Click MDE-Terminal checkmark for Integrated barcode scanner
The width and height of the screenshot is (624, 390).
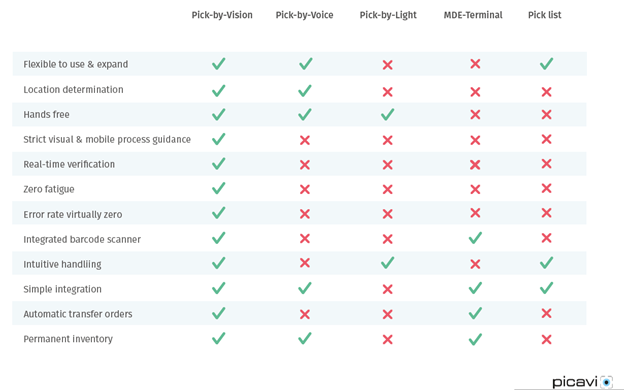475,238
